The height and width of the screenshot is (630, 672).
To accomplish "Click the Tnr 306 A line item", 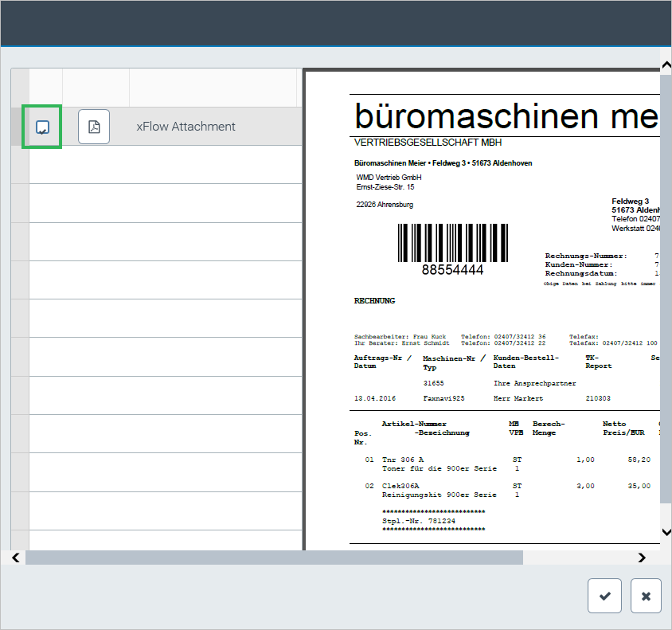I will [x=403, y=460].
